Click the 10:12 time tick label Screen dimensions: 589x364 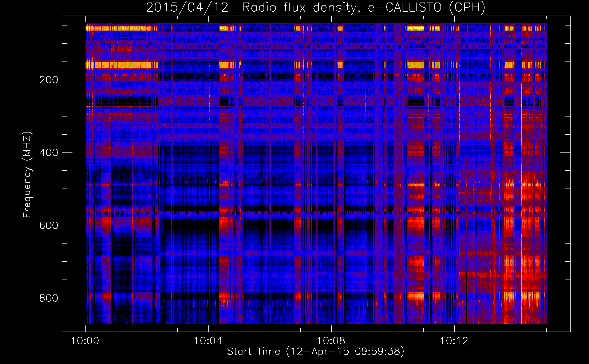[x=454, y=341]
